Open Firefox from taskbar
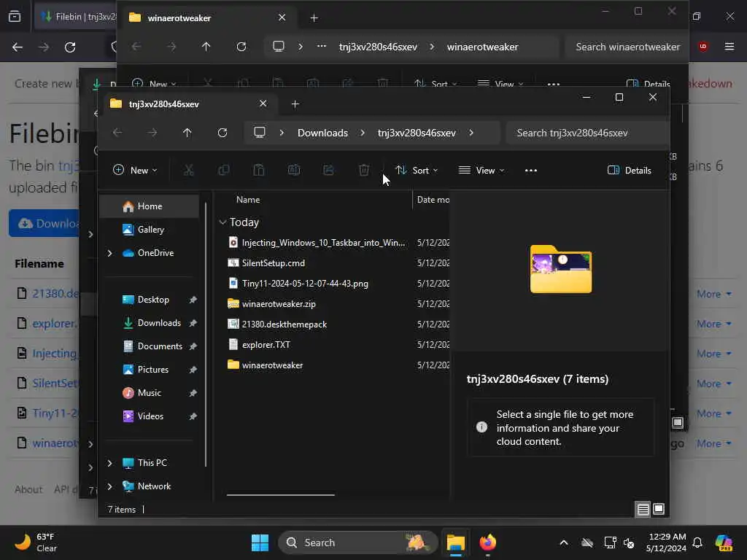Viewport: 747px width, 560px height. pos(488,542)
